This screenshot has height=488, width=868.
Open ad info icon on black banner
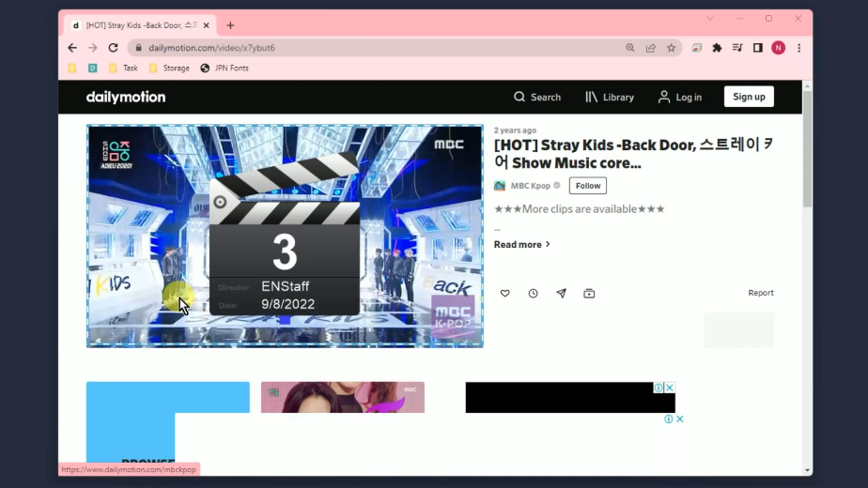[x=659, y=388]
